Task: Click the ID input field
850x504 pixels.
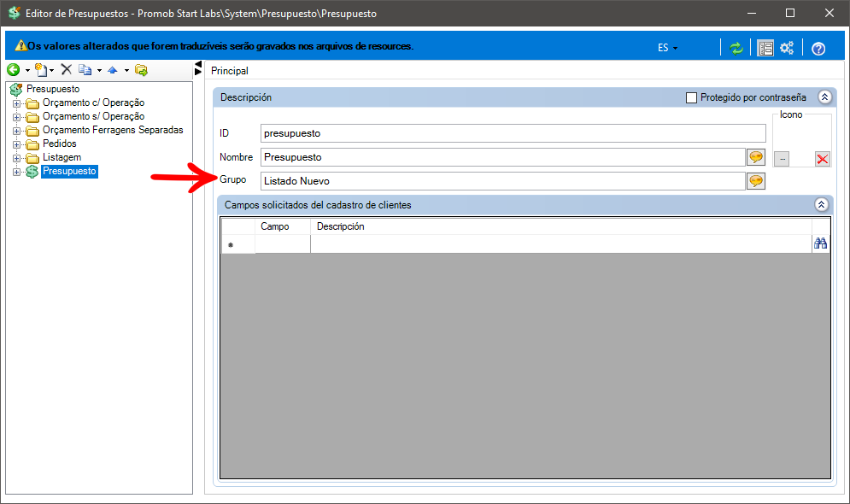Action: (x=513, y=133)
